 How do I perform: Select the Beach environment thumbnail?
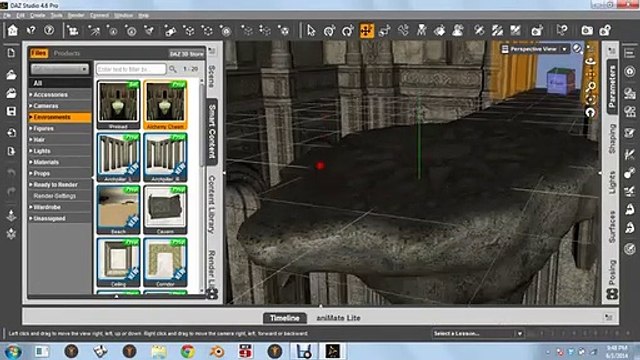click(118, 210)
